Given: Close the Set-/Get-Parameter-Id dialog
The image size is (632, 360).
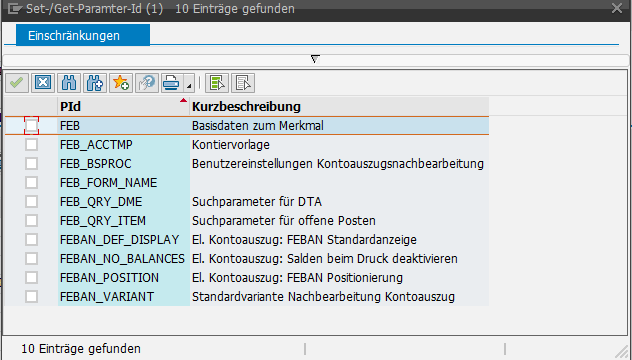Looking at the screenshot, I should click(x=617, y=8).
